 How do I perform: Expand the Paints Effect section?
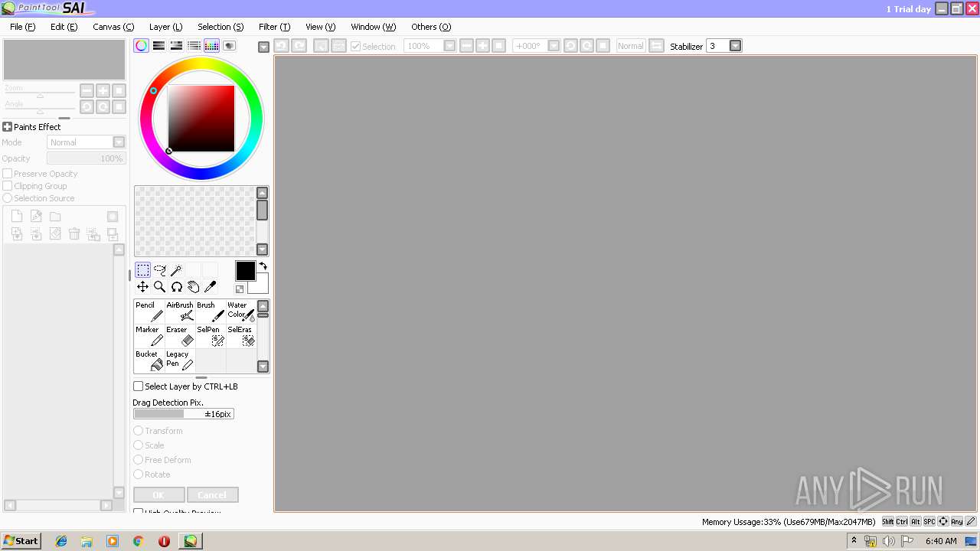(7, 127)
